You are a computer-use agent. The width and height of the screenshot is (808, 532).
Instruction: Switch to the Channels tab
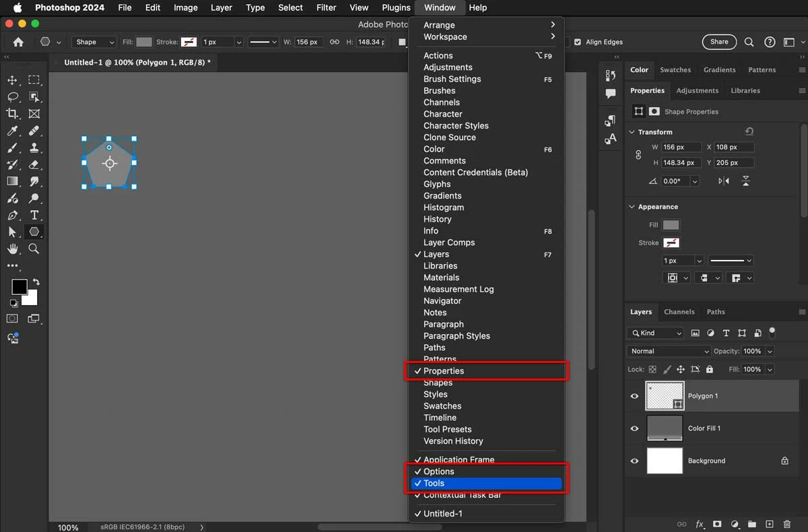pos(679,312)
